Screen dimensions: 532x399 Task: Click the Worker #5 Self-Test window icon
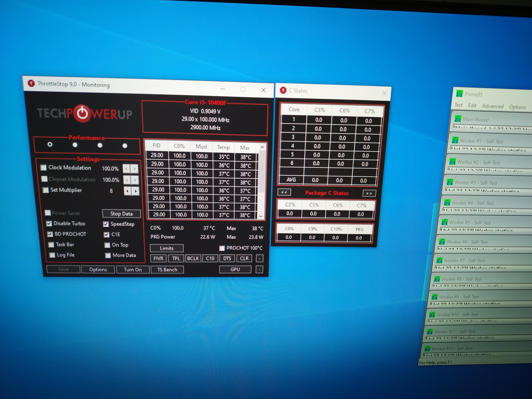click(445, 222)
